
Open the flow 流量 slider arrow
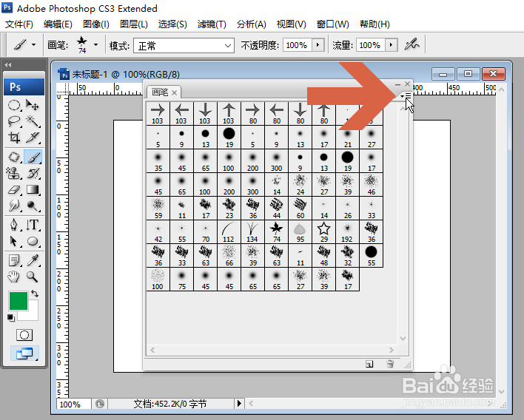391,45
